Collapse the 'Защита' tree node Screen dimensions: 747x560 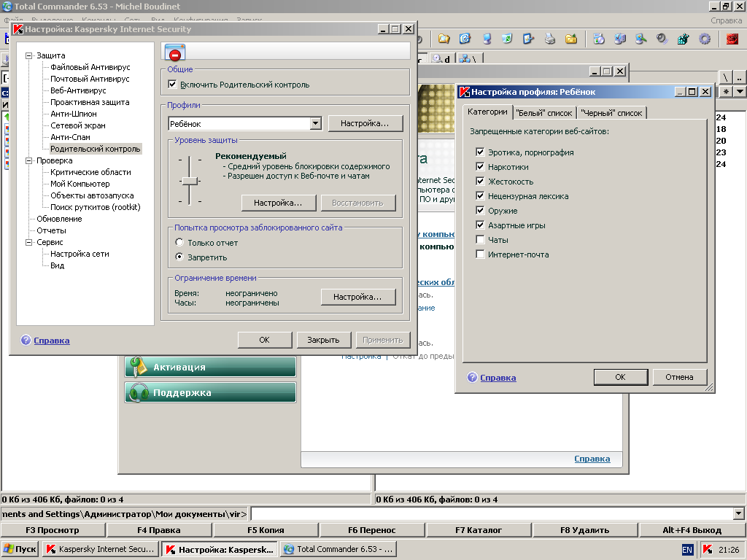[x=28, y=55]
